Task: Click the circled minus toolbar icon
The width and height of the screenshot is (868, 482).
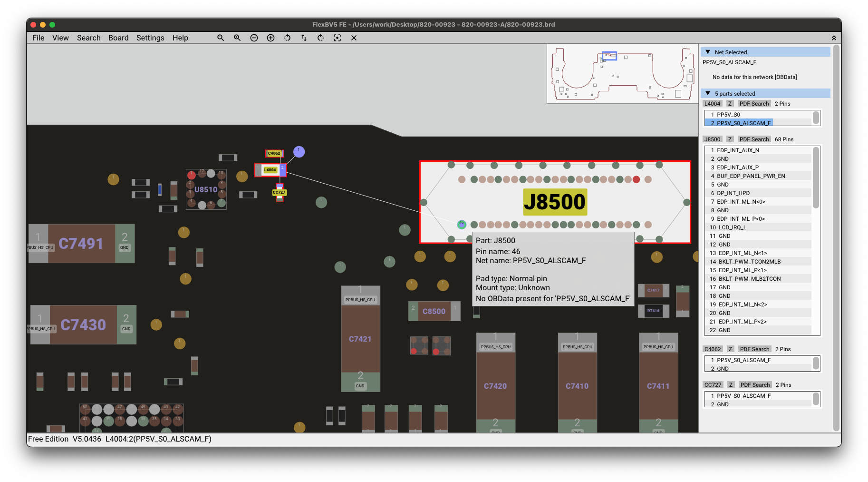Action: (254, 38)
